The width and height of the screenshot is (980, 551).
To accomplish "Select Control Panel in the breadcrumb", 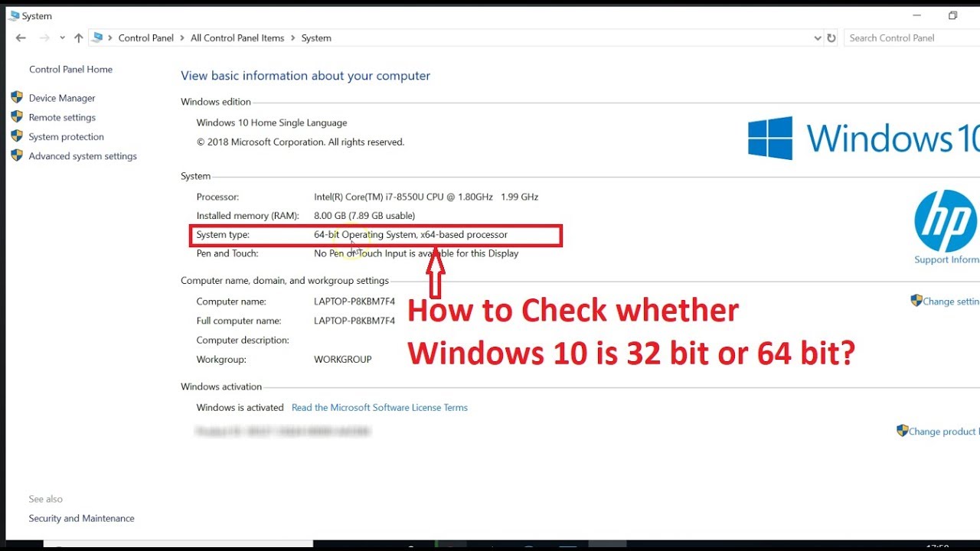I will (145, 37).
